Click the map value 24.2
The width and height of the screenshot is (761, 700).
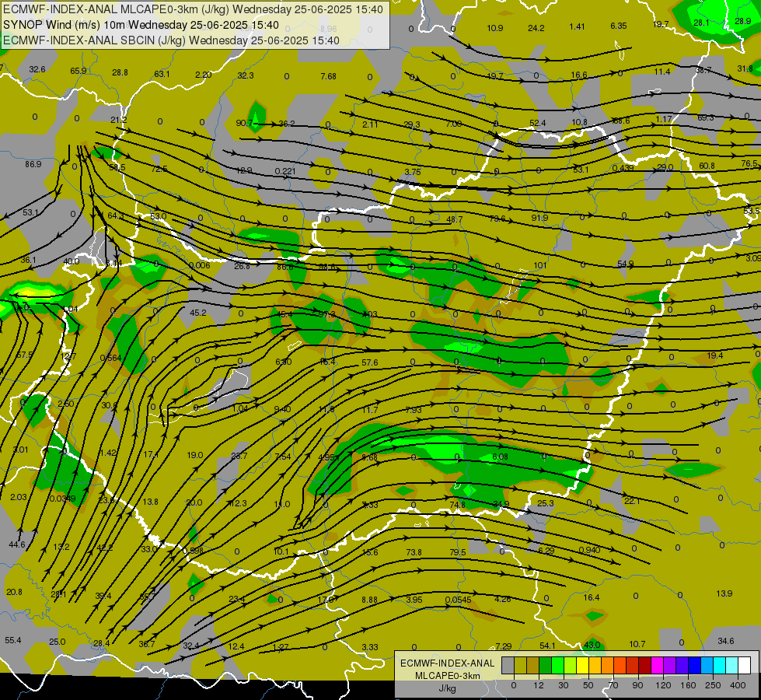point(536,28)
